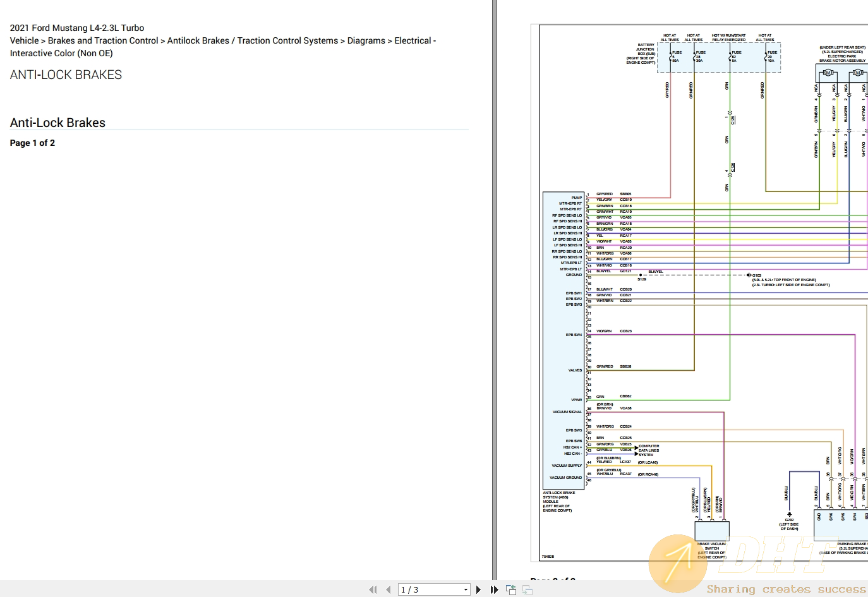Click the 30A fuse 28 symbol
This screenshot has height=597, width=868.
pyautogui.click(x=696, y=57)
